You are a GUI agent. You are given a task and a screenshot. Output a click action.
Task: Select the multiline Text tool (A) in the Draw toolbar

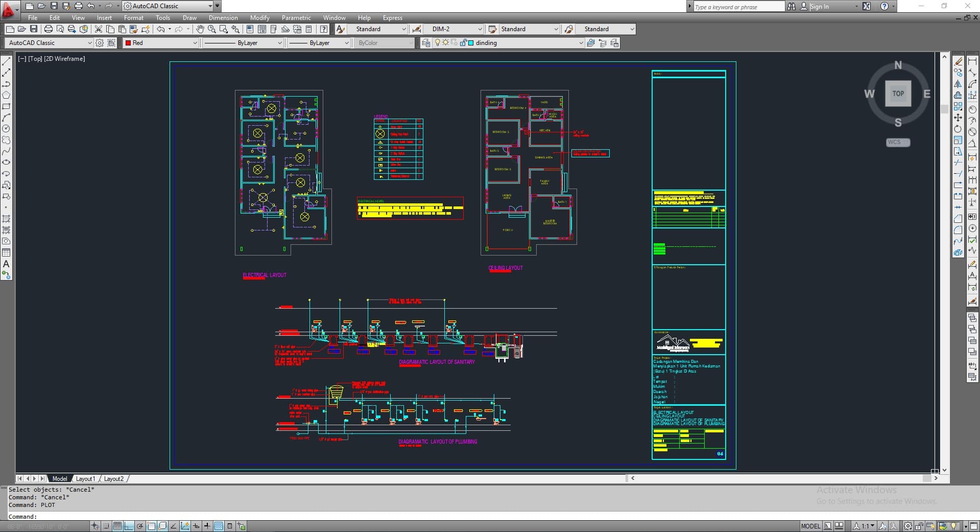tap(6, 264)
